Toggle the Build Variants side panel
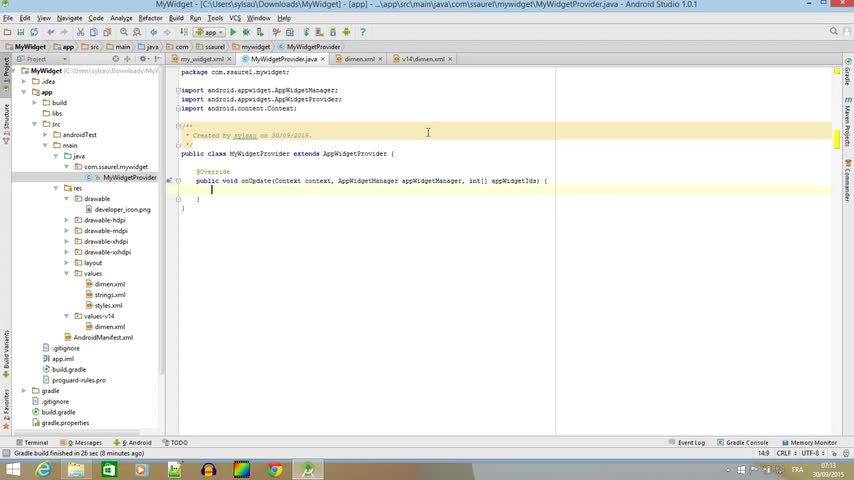 (5, 345)
